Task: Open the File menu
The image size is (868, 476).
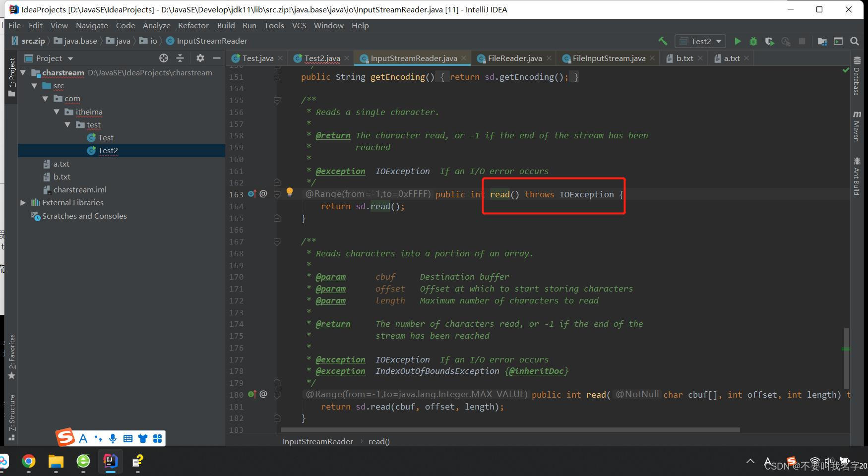Action: 14,25
